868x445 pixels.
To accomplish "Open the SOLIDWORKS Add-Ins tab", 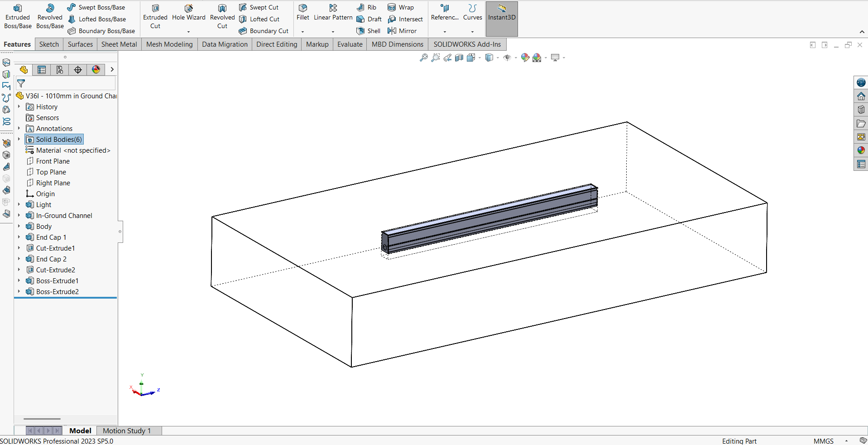I will 467,44.
